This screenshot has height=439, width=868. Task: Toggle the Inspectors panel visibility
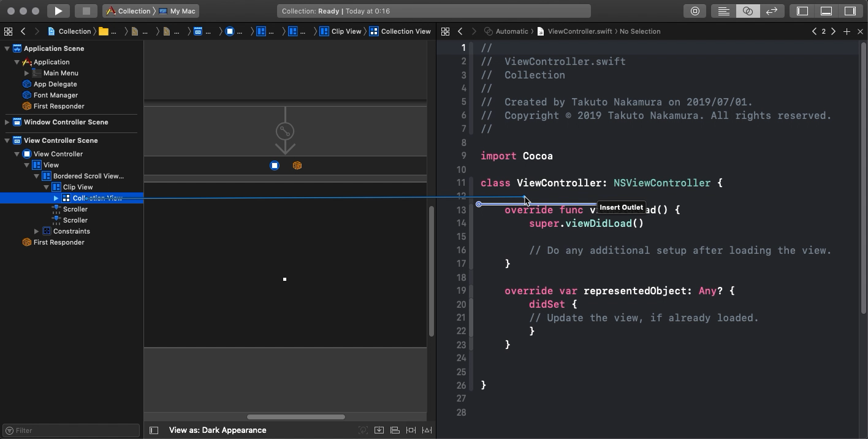coord(850,11)
